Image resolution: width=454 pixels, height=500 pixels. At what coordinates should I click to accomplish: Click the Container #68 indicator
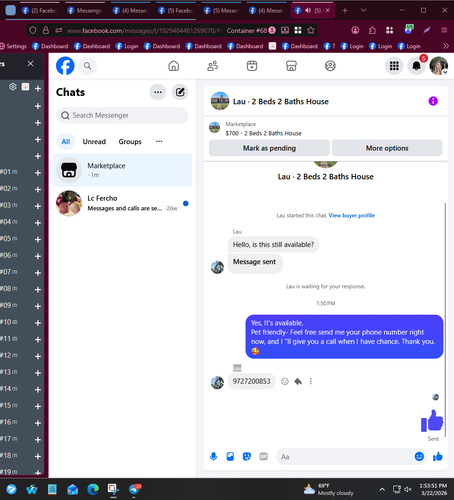[251, 31]
